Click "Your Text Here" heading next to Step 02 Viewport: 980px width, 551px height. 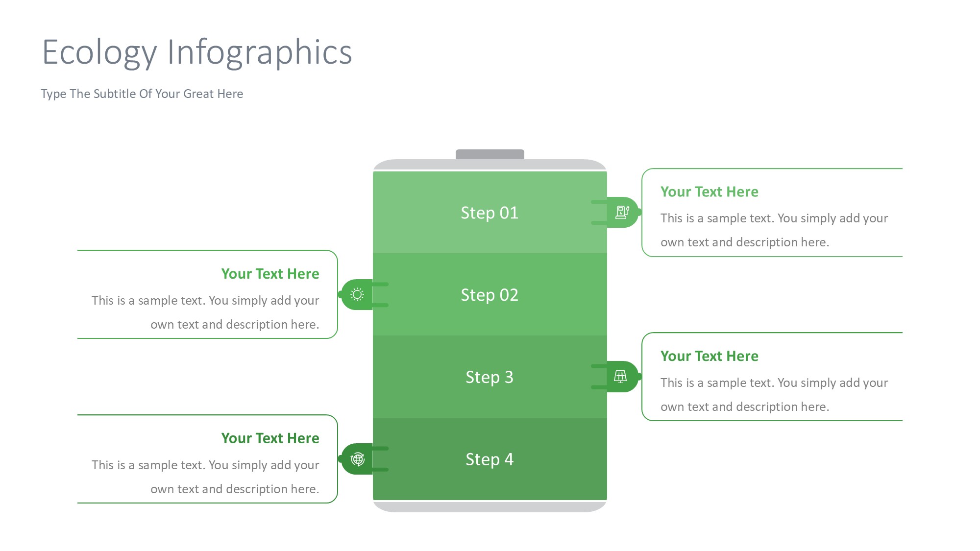click(x=270, y=274)
